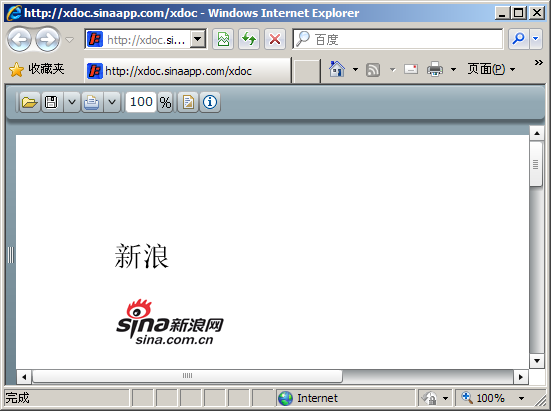Click the green refresh arrows icon
This screenshot has height=411, width=551.
pos(249,39)
